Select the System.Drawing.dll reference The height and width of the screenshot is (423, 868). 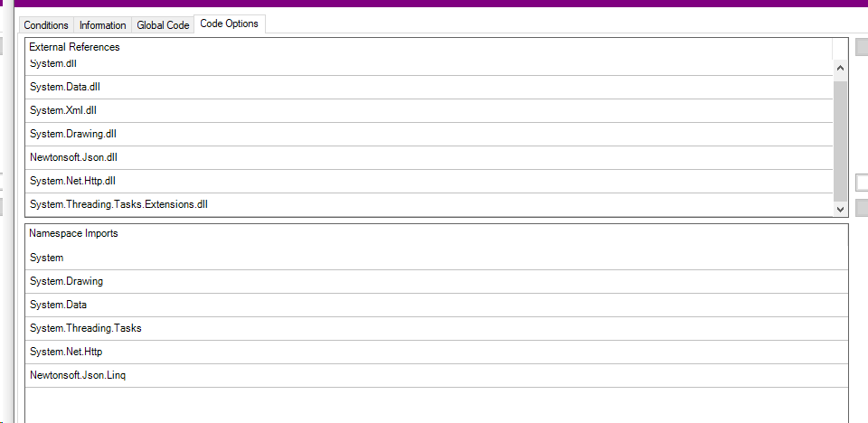pos(429,135)
